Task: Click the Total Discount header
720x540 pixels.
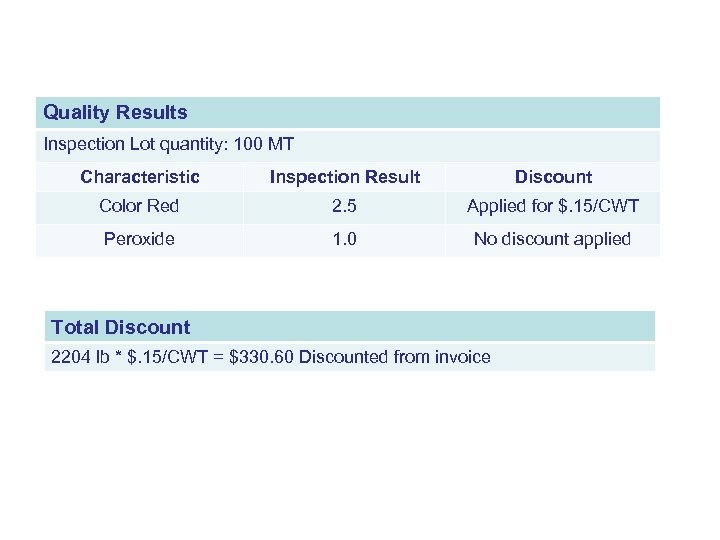Action: (120, 327)
